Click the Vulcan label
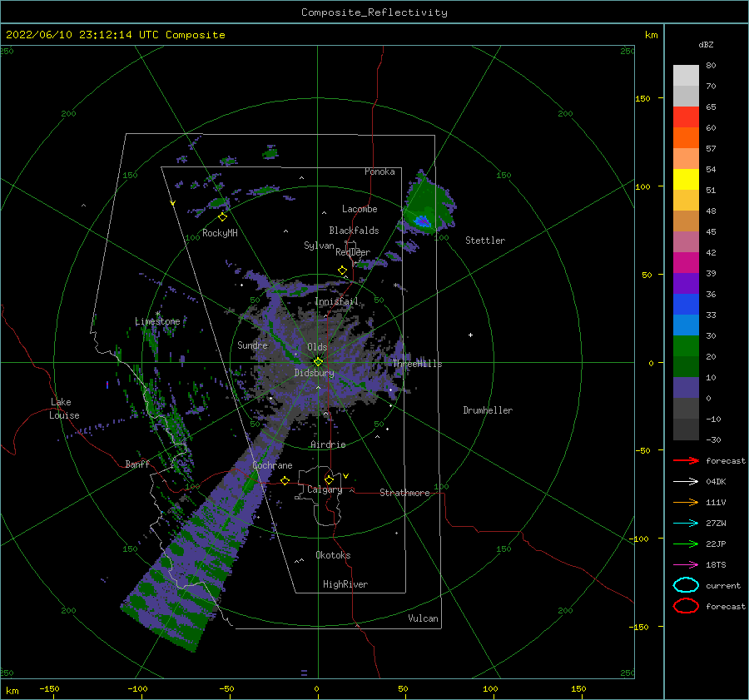Viewport: 749px width, 700px height. click(424, 618)
